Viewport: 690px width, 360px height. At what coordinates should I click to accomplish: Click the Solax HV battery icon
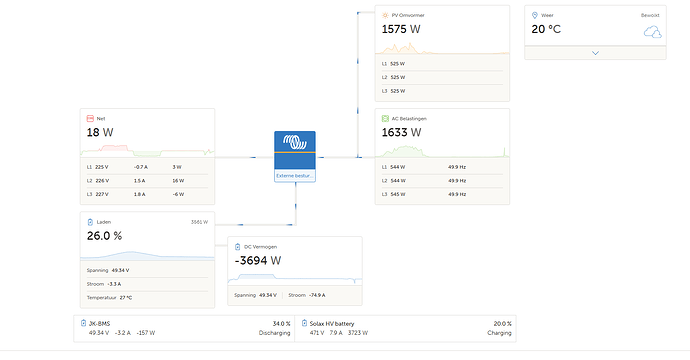304,323
